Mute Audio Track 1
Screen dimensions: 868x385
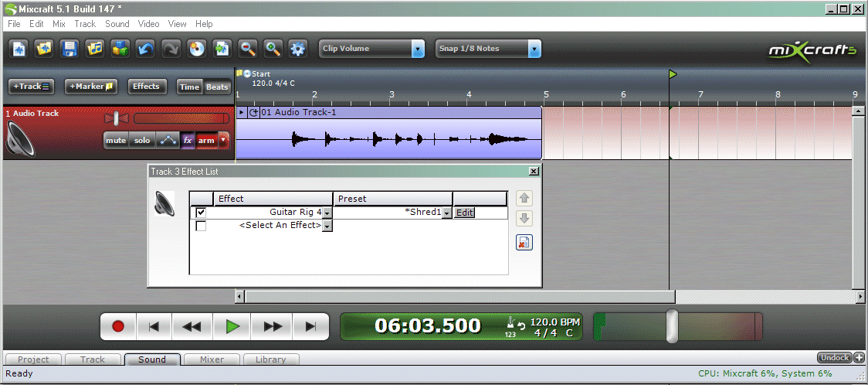(x=116, y=141)
